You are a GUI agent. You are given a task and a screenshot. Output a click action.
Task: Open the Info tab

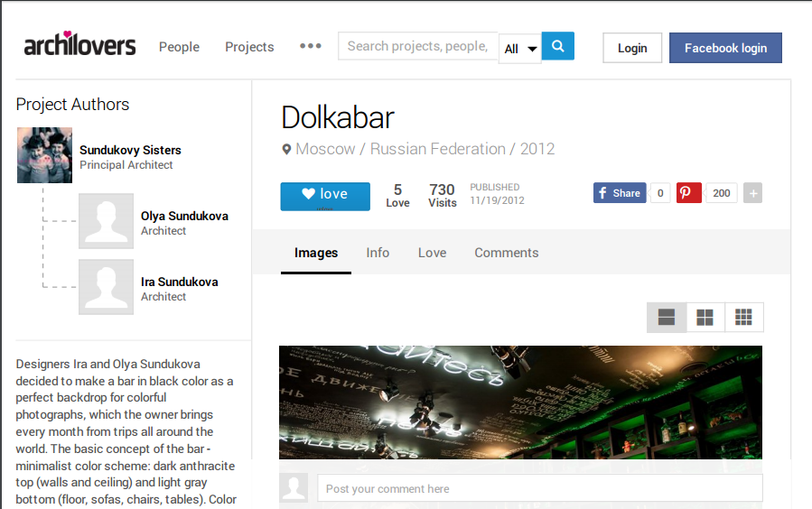(x=378, y=253)
